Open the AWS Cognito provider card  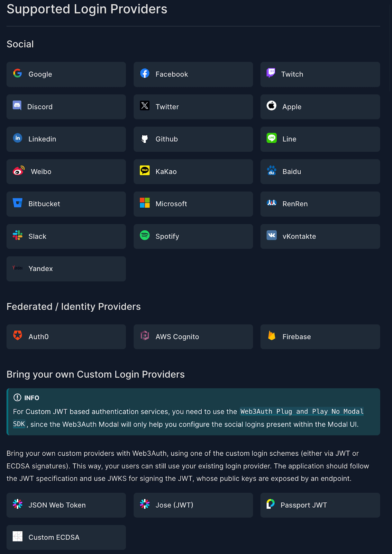[x=193, y=337]
